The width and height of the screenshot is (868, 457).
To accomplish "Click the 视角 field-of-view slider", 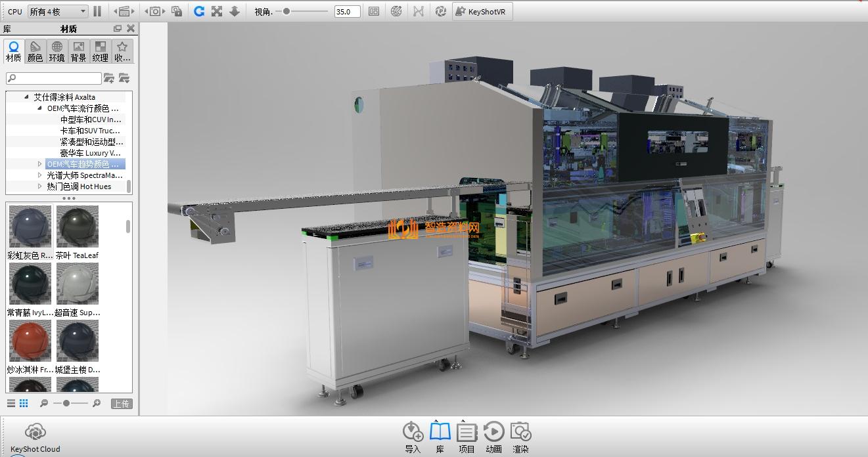I will [302, 11].
